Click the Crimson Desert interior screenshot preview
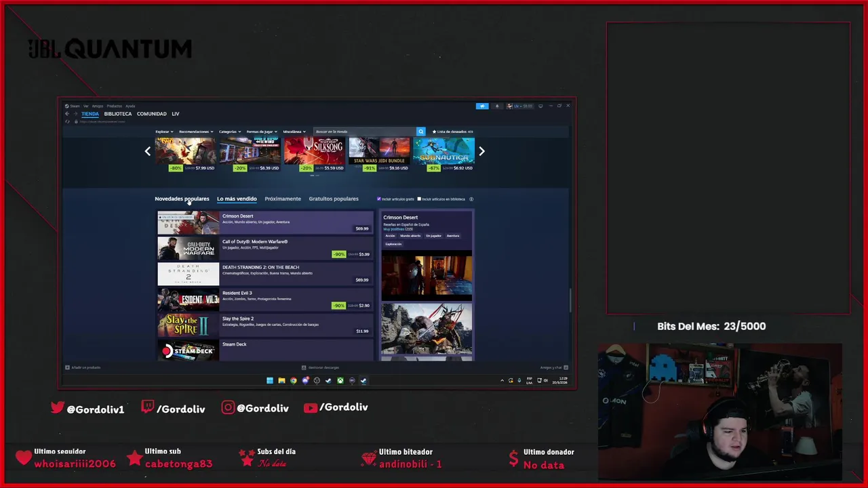 pyautogui.click(x=427, y=276)
